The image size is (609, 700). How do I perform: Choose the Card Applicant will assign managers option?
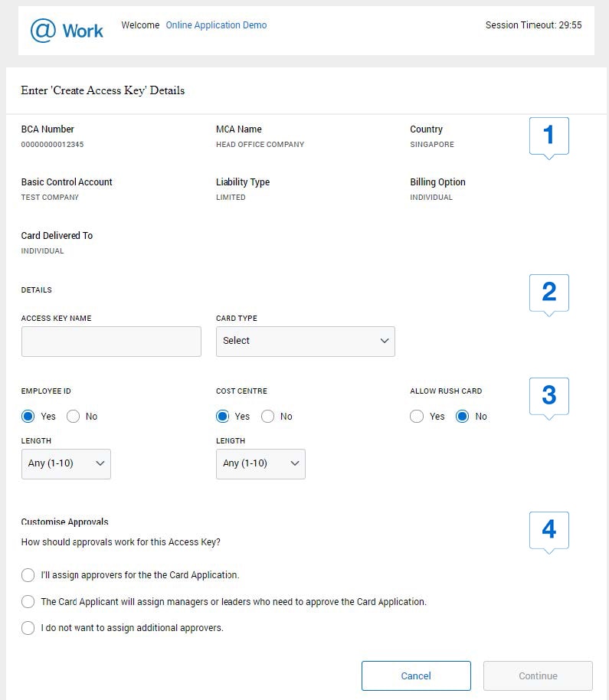point(28,601)
